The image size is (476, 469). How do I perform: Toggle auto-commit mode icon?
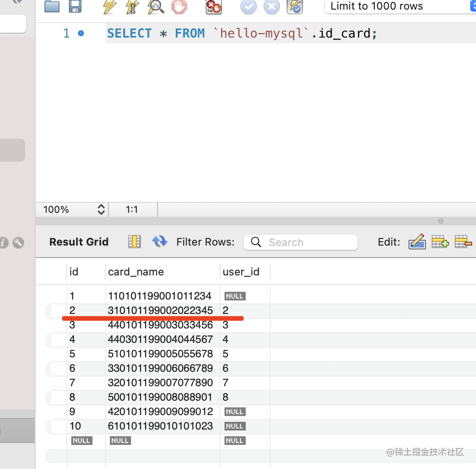[295, 7]
